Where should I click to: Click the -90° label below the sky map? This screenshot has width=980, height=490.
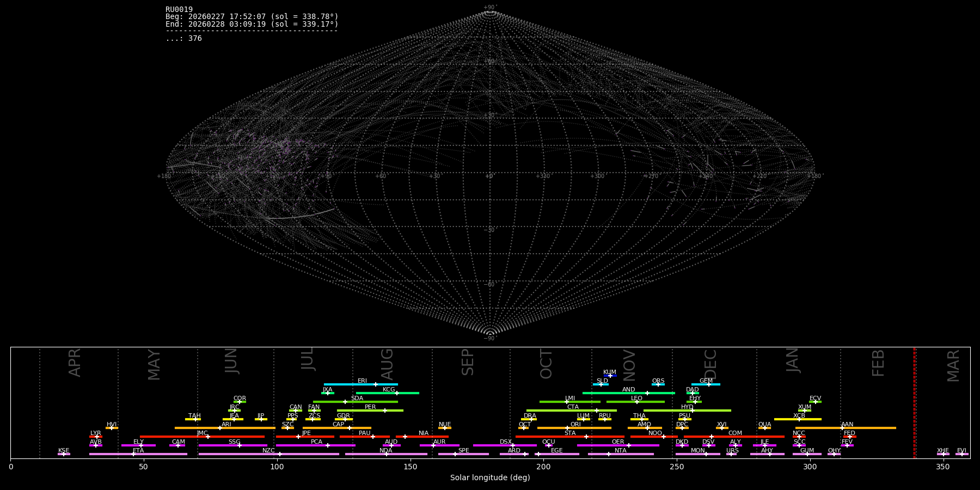pos(490,339)
